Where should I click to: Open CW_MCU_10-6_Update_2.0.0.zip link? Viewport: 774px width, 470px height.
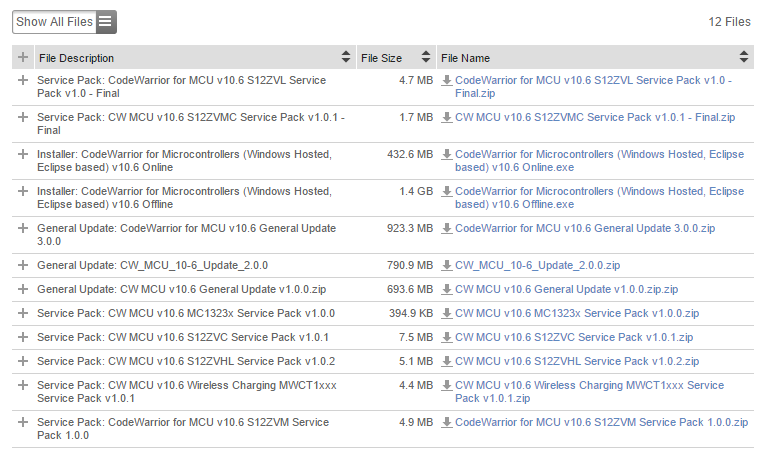pos(538,265)
